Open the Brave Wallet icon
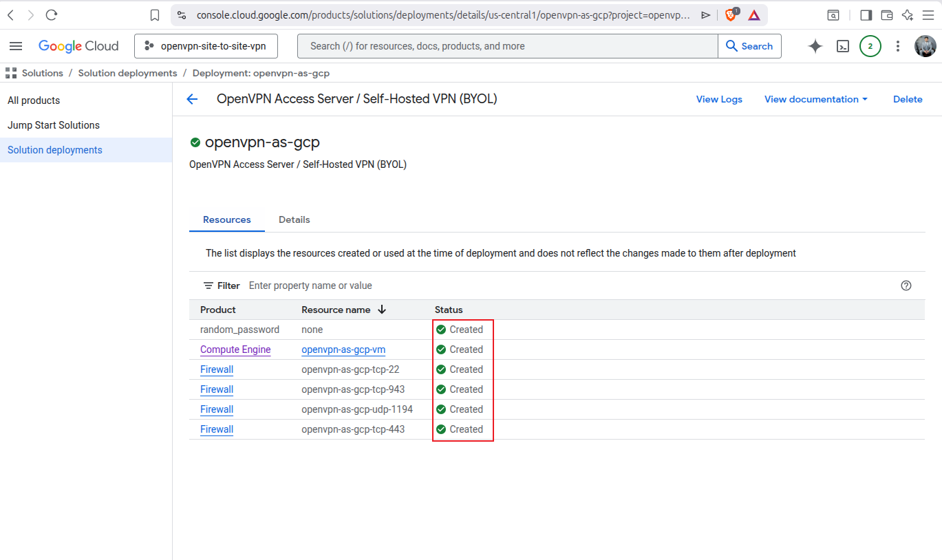This screenshot has height=560, width=942. (x=887, y=15)
